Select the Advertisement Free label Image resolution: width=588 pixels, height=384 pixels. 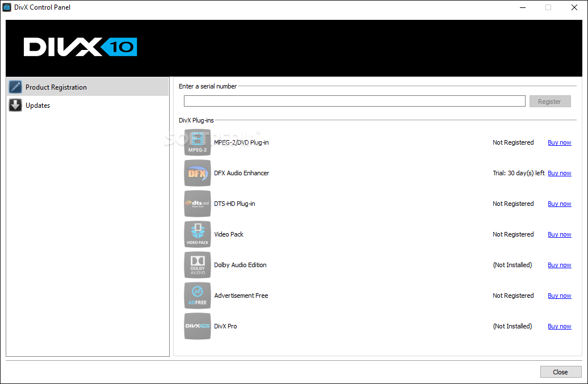(241, 296)
